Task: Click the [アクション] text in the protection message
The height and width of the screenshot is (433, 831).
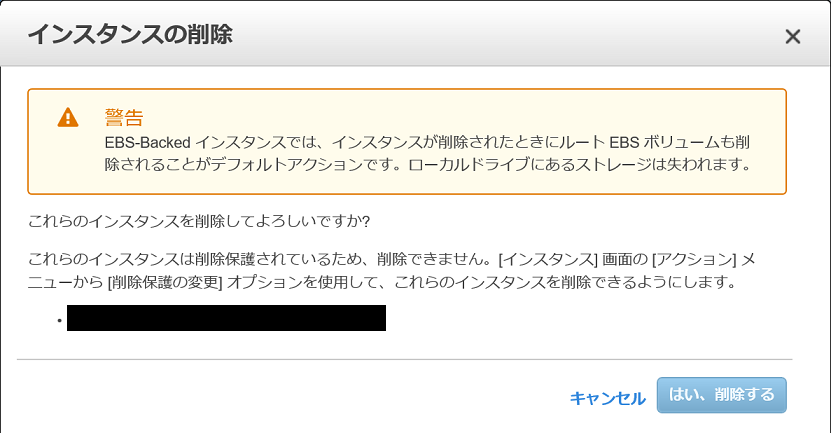Action: tap(694, 260)
